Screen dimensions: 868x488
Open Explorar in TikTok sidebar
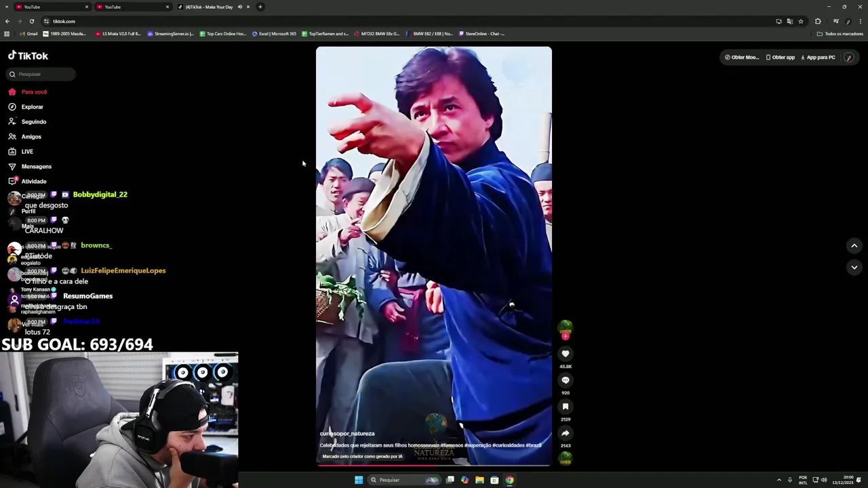26,107
